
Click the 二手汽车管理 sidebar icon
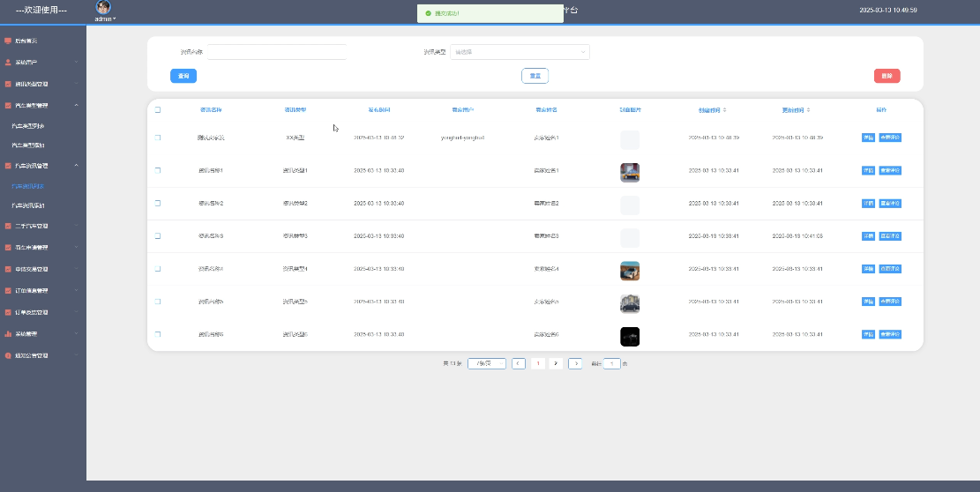[x=8, y=226]
